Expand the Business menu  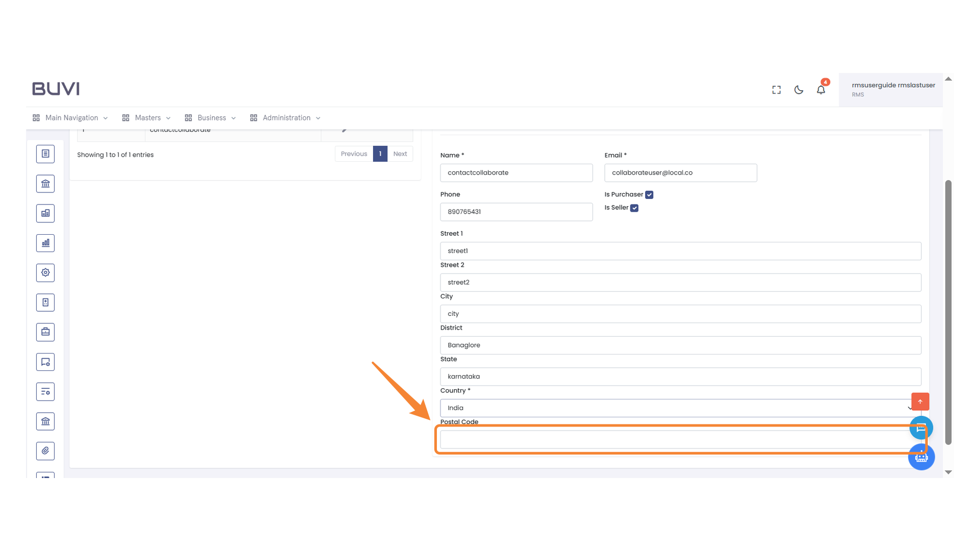pyautogui.click(x=210, y=117)
